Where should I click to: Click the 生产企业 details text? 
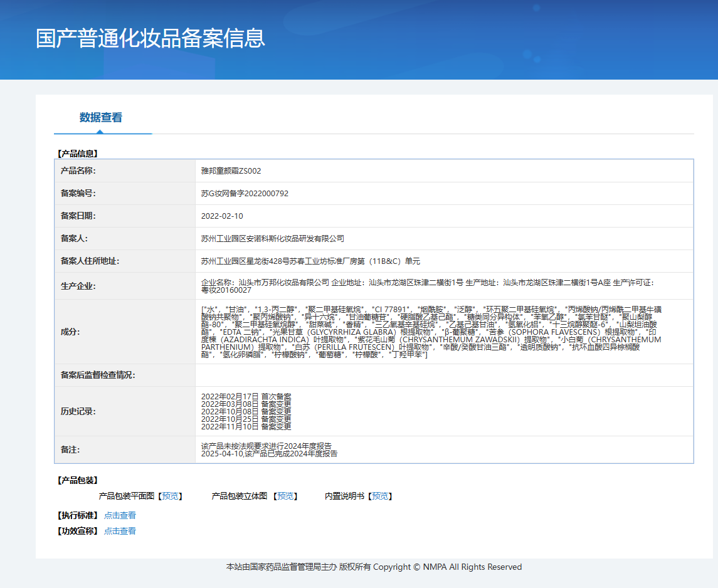click(426, 286)
